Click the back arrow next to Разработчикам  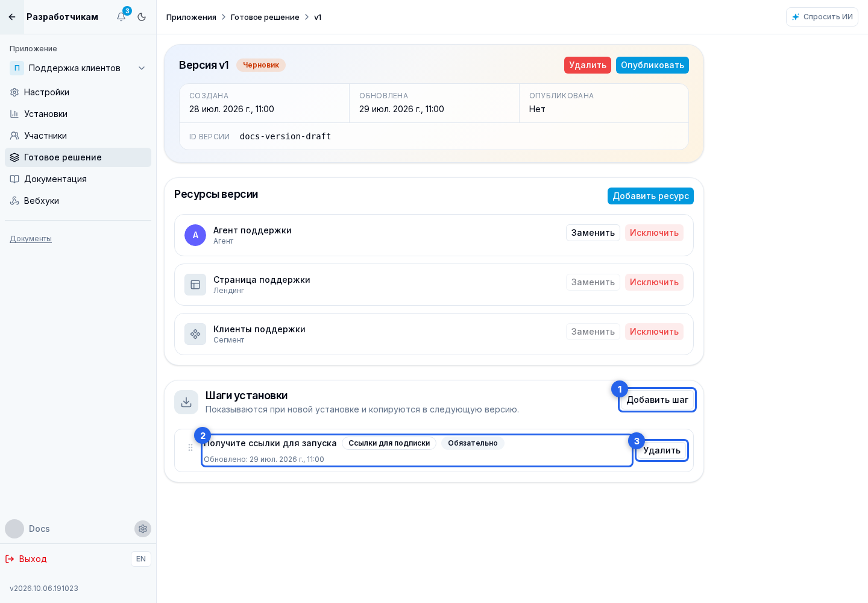(x=12, y=17)
